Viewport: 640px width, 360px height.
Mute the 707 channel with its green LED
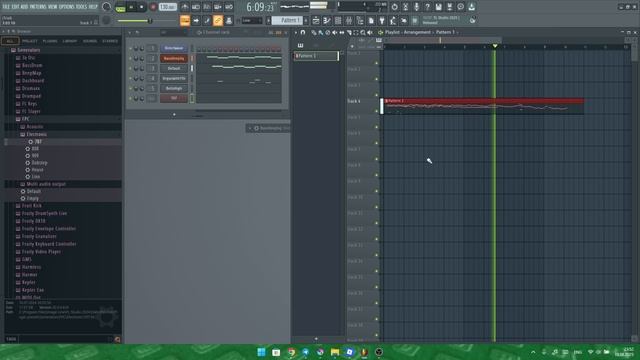pyautogui.click(x=131, y=98)
